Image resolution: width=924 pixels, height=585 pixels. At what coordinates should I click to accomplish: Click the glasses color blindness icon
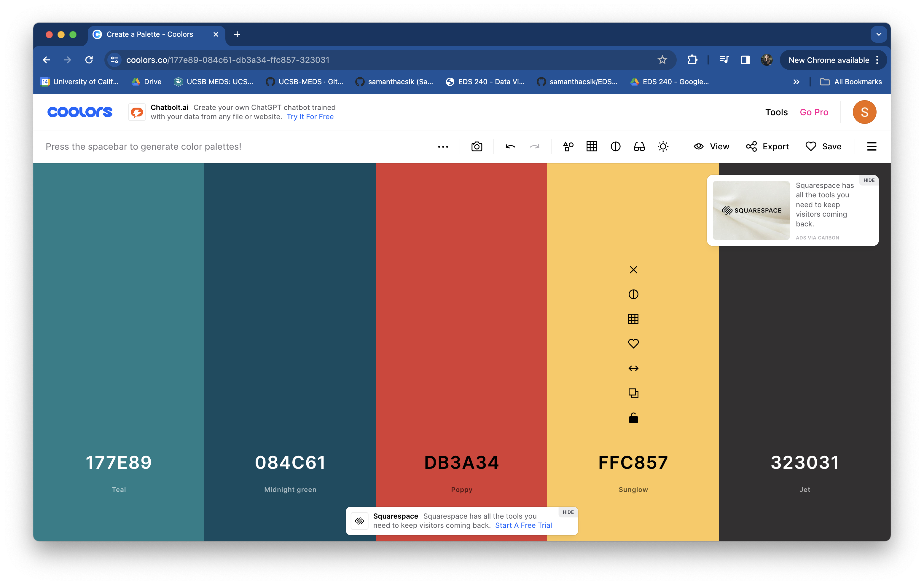point(639,146)
